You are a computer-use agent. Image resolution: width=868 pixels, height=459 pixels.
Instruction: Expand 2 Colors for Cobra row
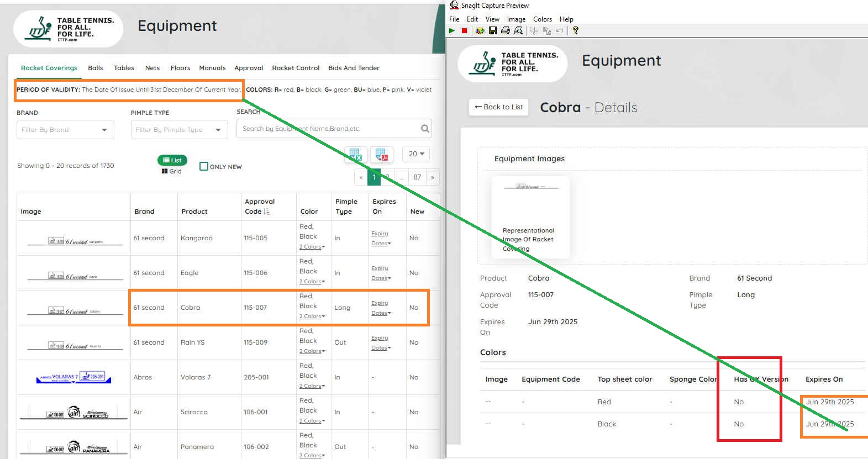[312, 316]
